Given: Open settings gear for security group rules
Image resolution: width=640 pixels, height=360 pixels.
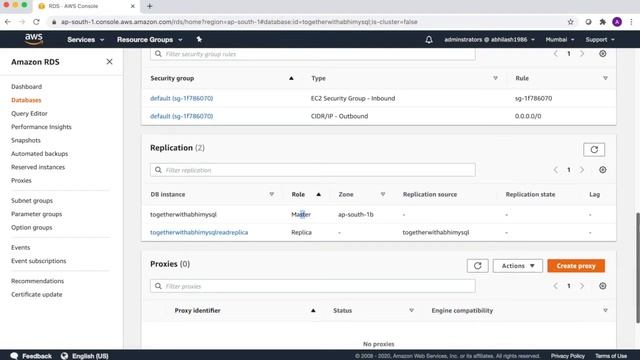Looking at the screenshot, I should click(602, 53).
